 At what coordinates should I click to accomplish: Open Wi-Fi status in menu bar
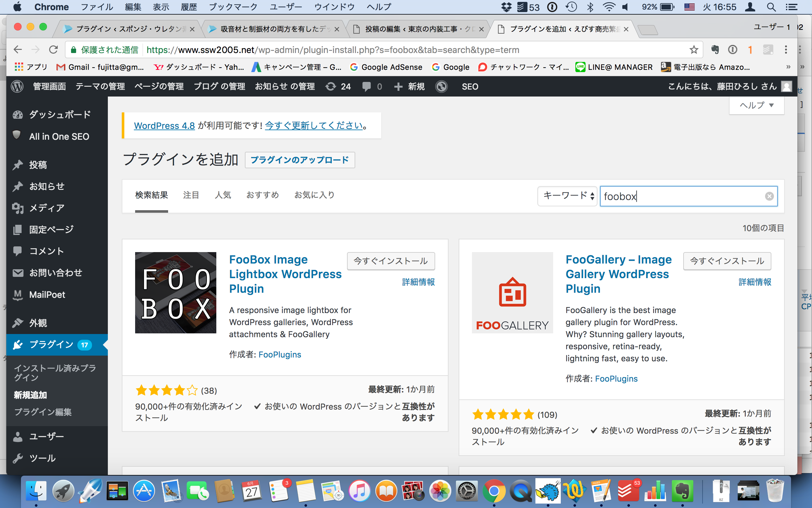click(609, 7)
